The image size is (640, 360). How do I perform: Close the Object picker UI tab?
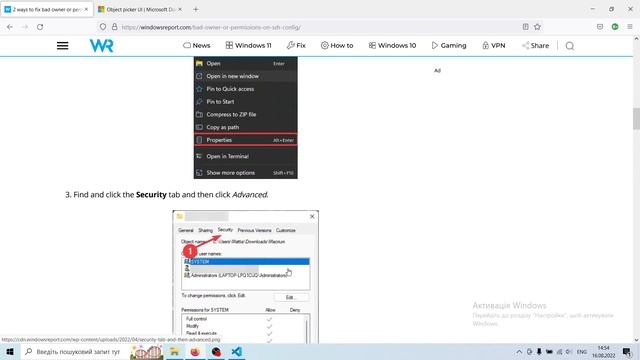180,9
